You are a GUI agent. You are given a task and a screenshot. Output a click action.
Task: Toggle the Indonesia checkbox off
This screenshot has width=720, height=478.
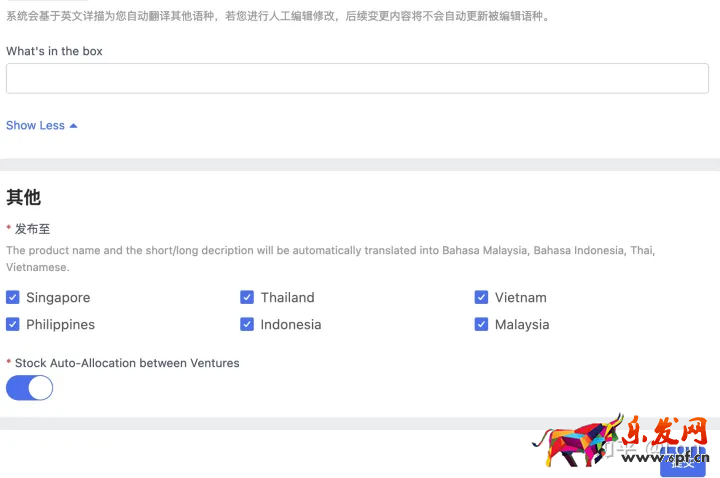click(247, 324)
